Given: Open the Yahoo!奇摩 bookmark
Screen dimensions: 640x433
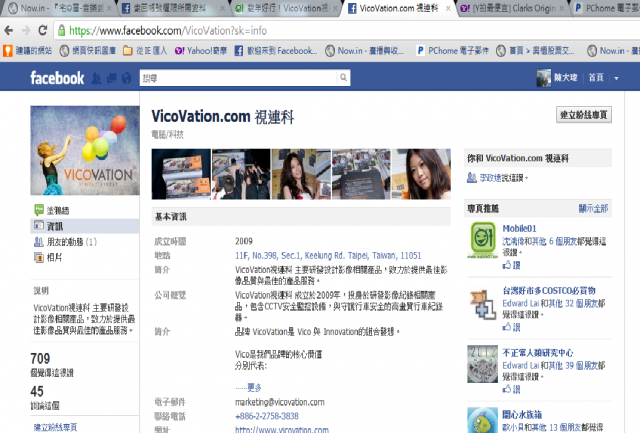Looking at the screenshot, I should [x=200, y=51].
